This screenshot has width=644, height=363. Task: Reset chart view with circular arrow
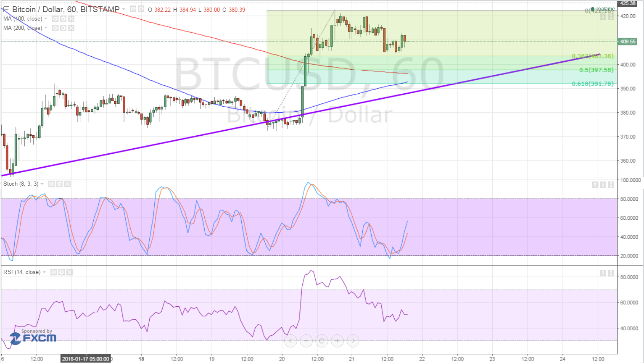(322, 341)
